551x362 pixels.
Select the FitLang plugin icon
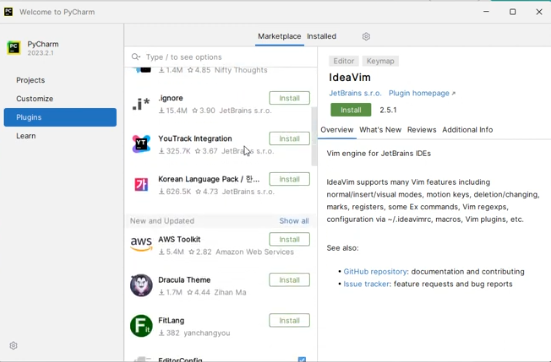pyautogui.click(x=141, y=326)
